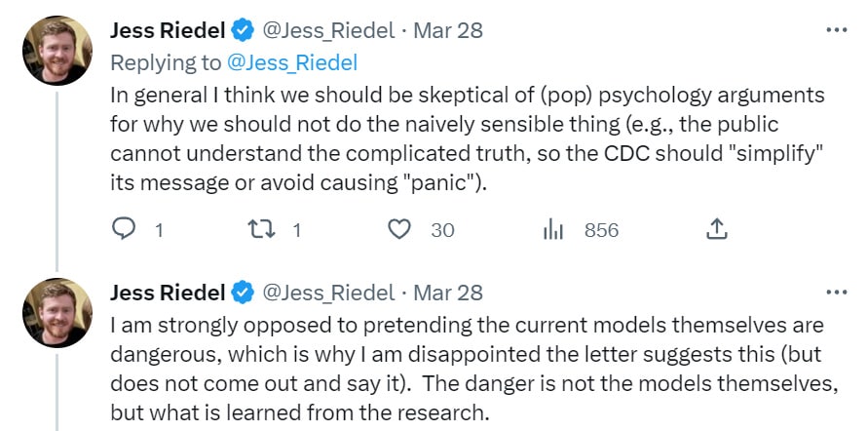The image size is (868, 431).
Task: Open the @Jess_Riedel handle in the second tweet header
Action: point(328,293)
